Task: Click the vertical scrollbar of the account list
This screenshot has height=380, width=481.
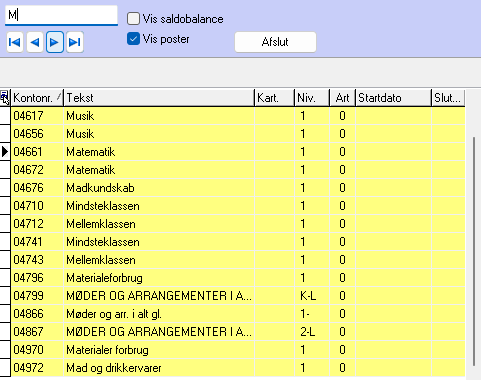Action: pyautogui.click(x=474, y=250)
